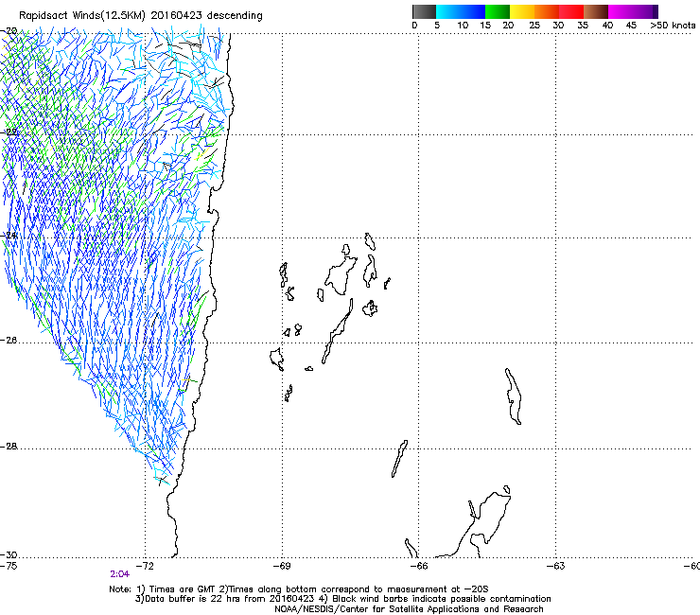Click the '10' legend scale label
This screenshot has width=700, height=615.
point(463,26)
